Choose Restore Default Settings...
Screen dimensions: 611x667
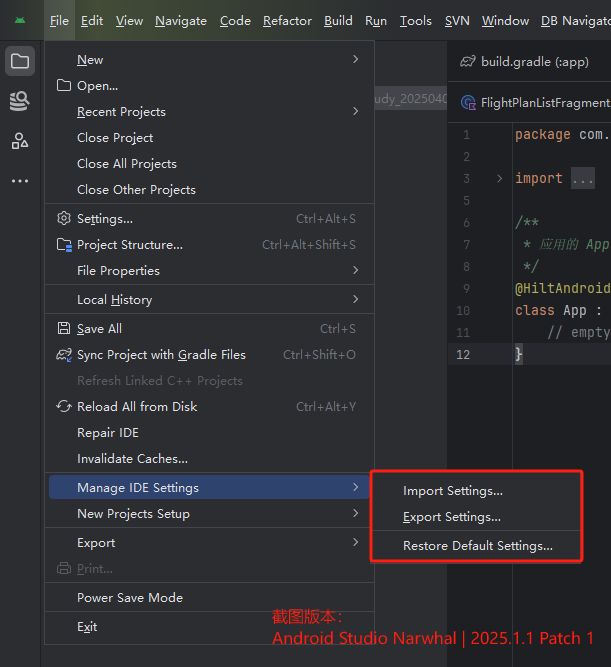click(x=477, y=546)
